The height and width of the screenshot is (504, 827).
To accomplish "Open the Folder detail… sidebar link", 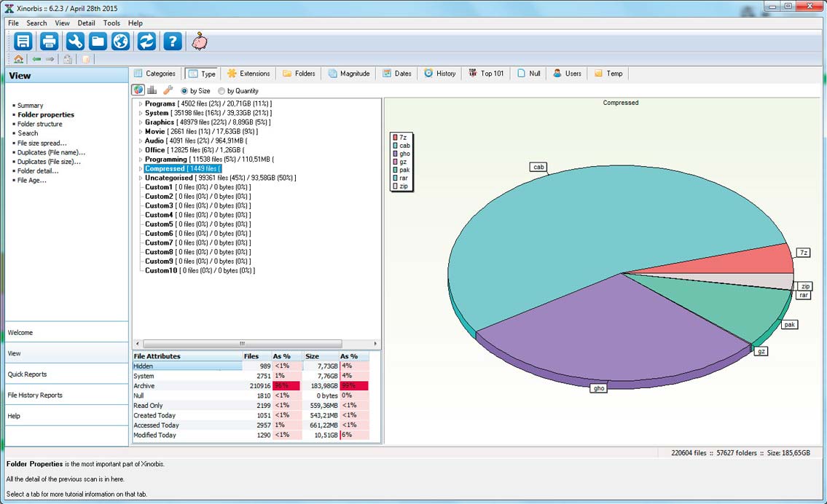I will (x=38, y=171).
